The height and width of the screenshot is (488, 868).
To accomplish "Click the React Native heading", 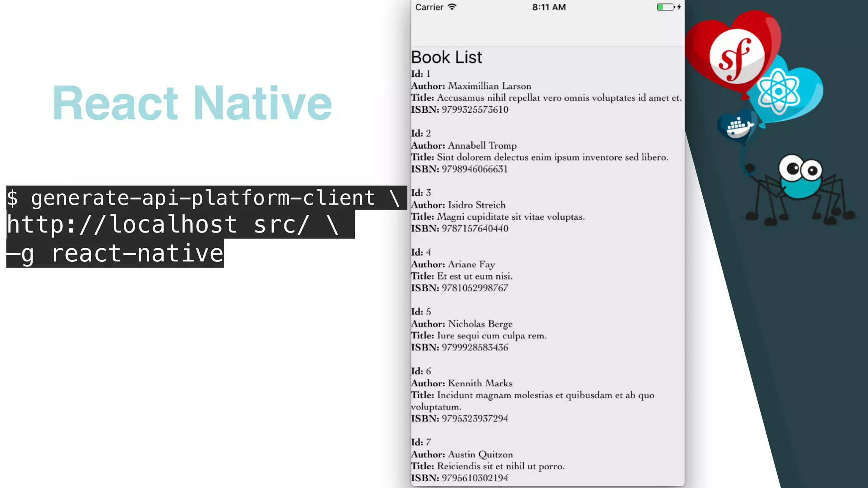I will pos(192,103).
